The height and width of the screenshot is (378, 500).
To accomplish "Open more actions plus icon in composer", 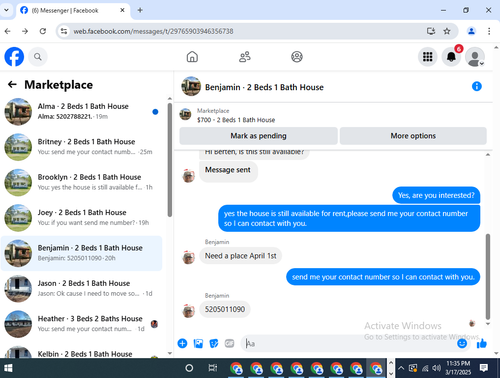I will pyautogui.click(x=182, y=343).
